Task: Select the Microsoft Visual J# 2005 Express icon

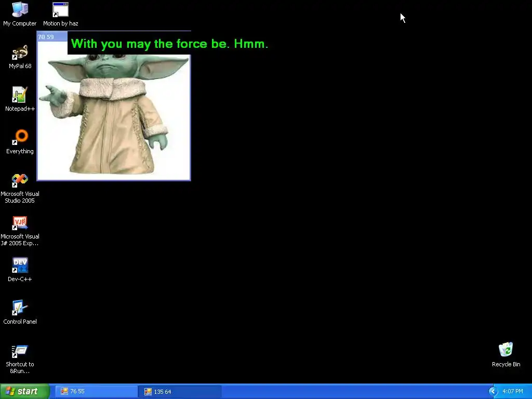Action: pyautogui.click(x=20, y=231)
